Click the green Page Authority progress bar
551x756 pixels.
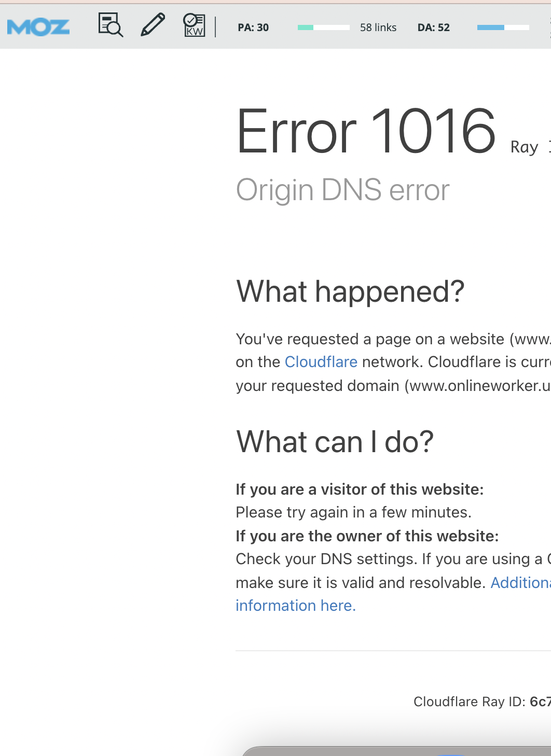(x=323, y=27)
